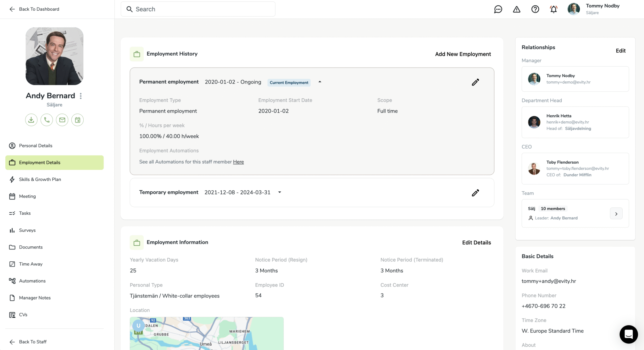Click the email envelope icon under profile
Image resolution: width=644 pixels, height=350 pixels.
click(x=62, y=120)
